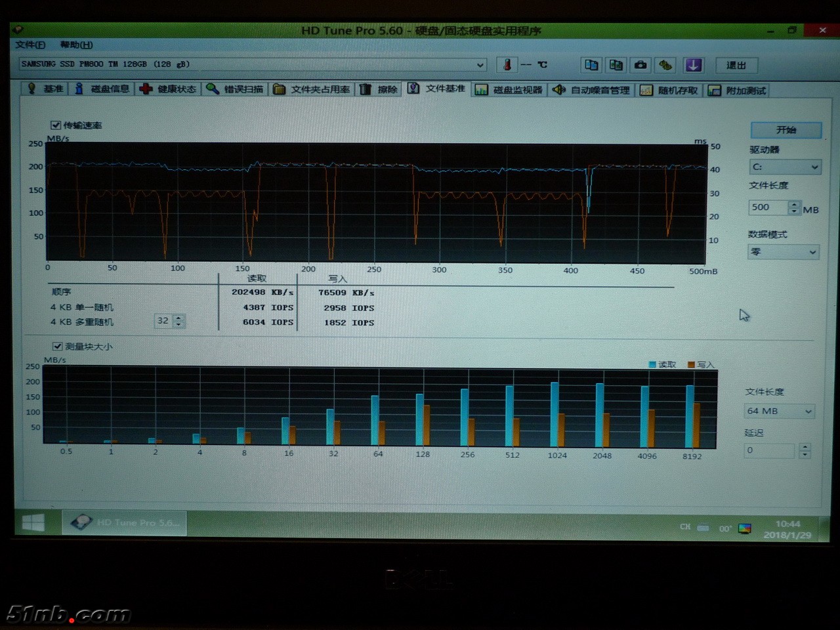Switch to the 健康状态 tab
Viewport: 840px width, 630px height.
tap(168, 89)
